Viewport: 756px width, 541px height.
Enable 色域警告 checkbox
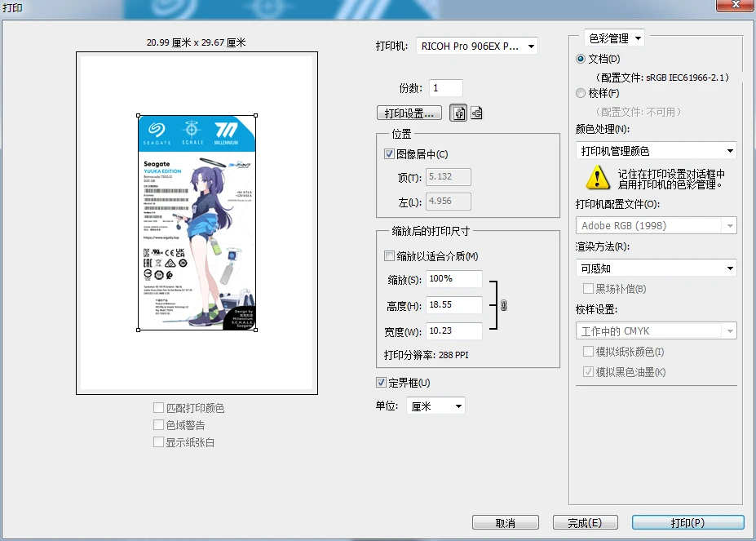[158, 424]
